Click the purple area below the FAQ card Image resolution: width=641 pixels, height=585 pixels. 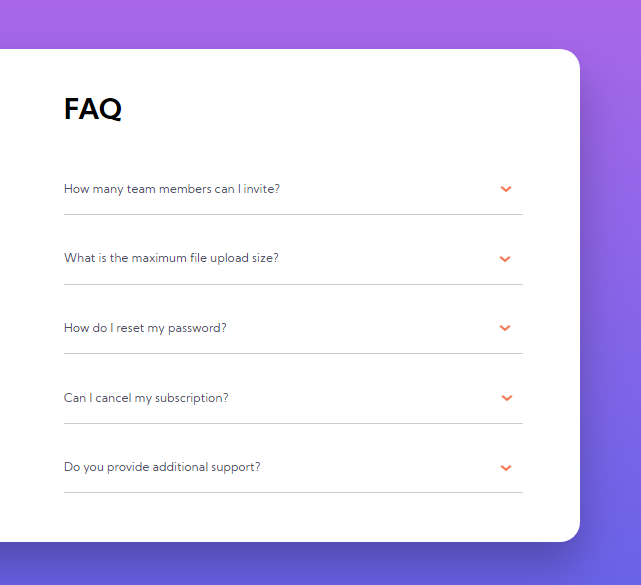click(300, 565)
